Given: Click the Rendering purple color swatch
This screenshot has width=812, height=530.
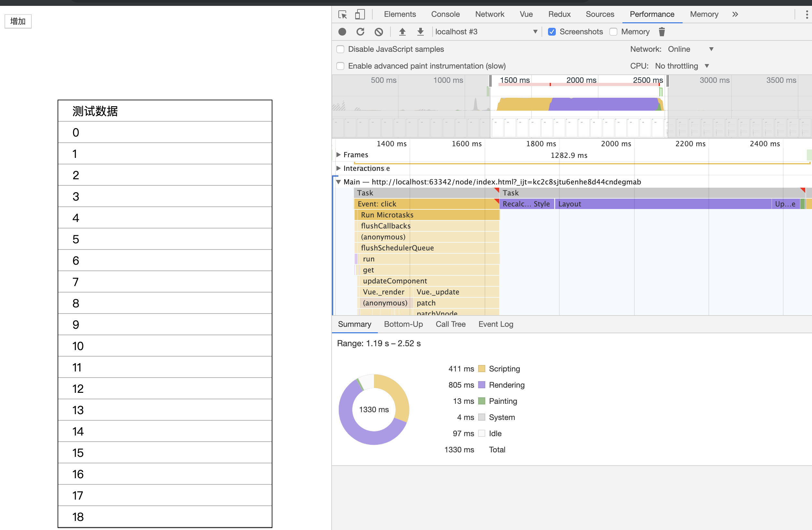Looking at the screenshot, I should point(481,385).
